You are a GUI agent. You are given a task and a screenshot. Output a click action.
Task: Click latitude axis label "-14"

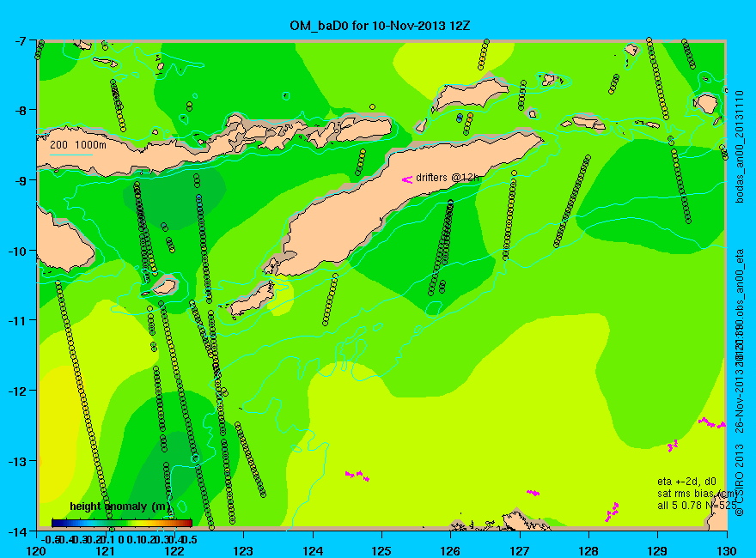[17, 531]
